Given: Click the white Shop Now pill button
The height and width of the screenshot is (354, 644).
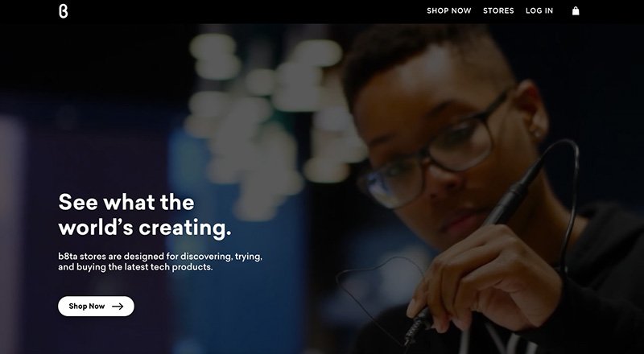Looking at the screenshot, I should [96, 307].
